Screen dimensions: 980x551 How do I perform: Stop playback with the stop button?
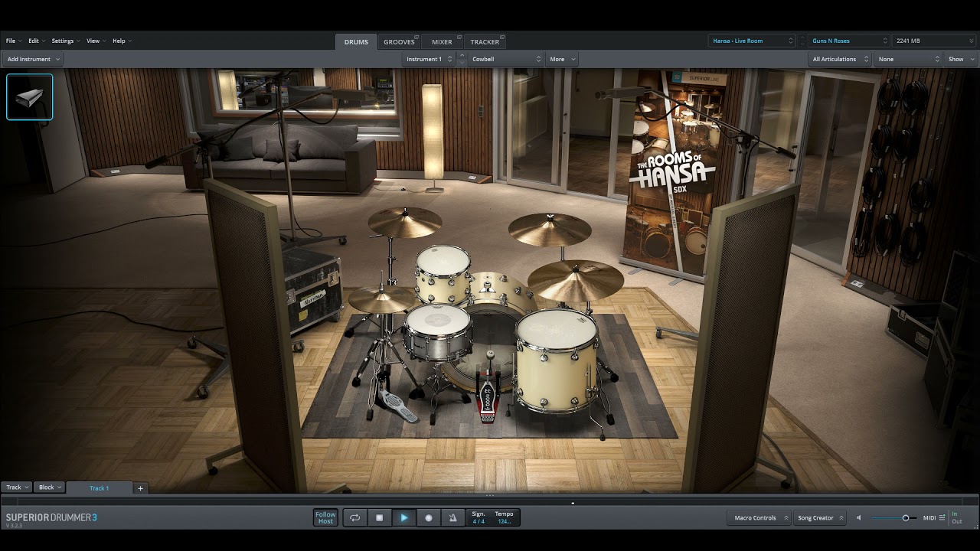379,518
